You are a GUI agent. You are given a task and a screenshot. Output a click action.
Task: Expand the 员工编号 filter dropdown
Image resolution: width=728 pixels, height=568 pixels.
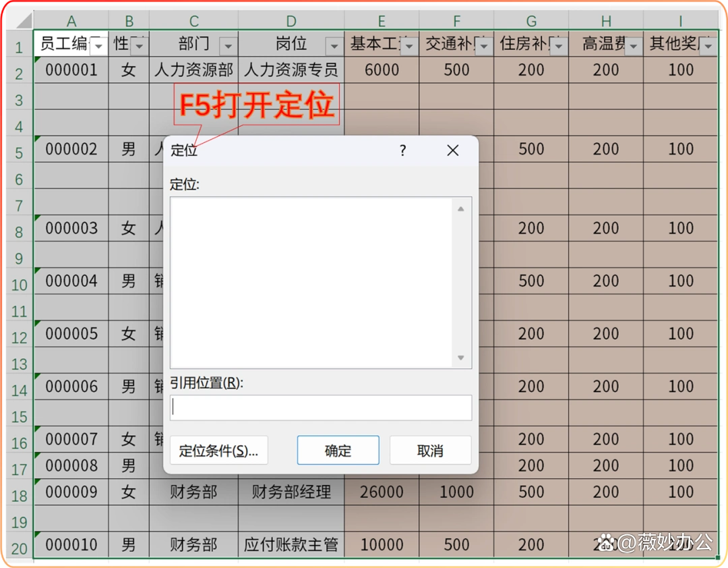98,45
